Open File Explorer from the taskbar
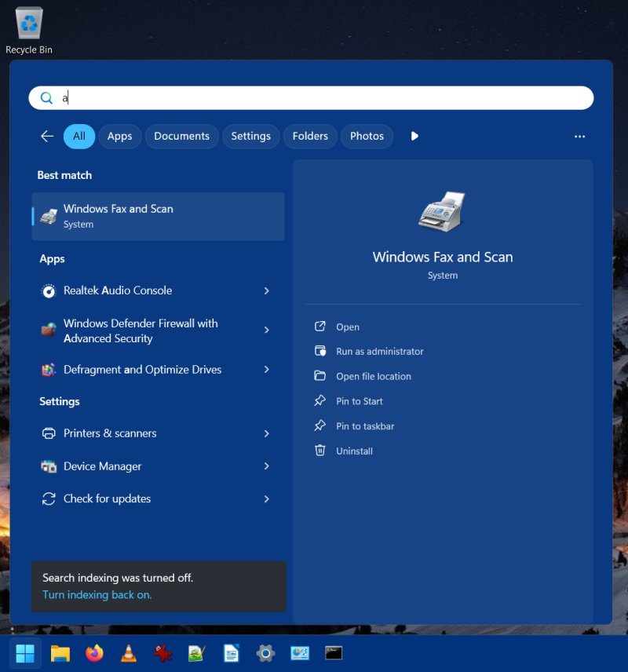 click(x=60, y=654)
